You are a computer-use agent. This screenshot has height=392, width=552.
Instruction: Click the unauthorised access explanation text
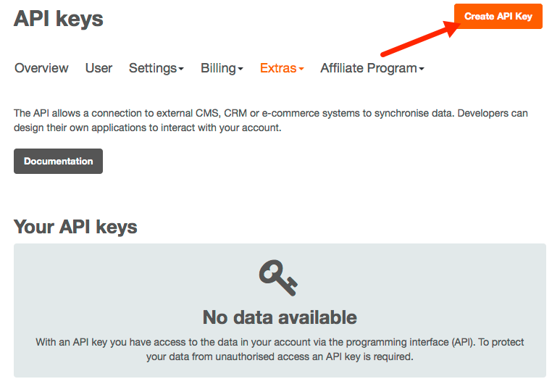click(280, 349)
